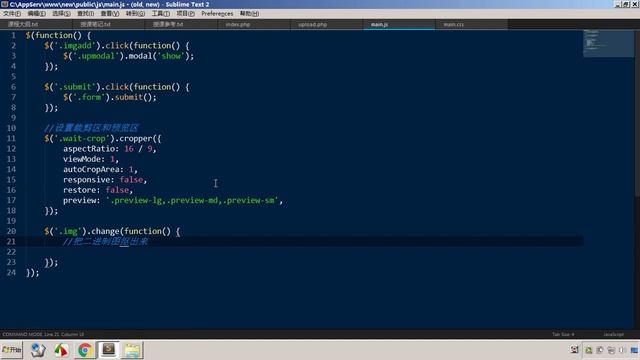Switch to the 授课参考.txt tab
This screenshot has width=640, height=360.
point(182,24)
